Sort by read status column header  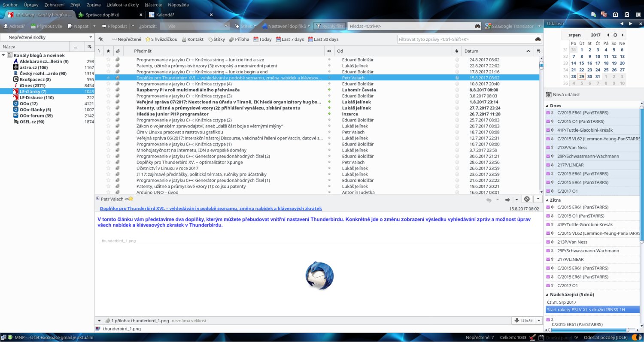pyautogui.click(x=329, y=51)
